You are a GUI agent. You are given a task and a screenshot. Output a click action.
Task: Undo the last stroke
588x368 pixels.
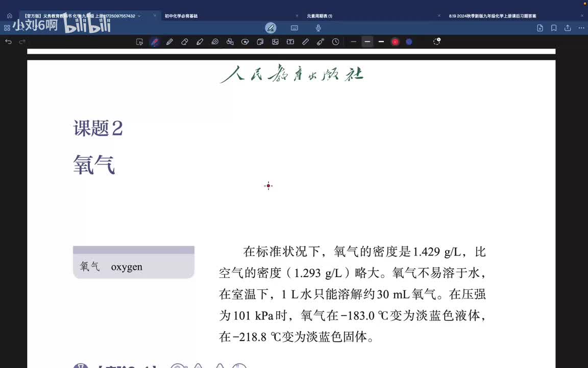pos(8,42)
